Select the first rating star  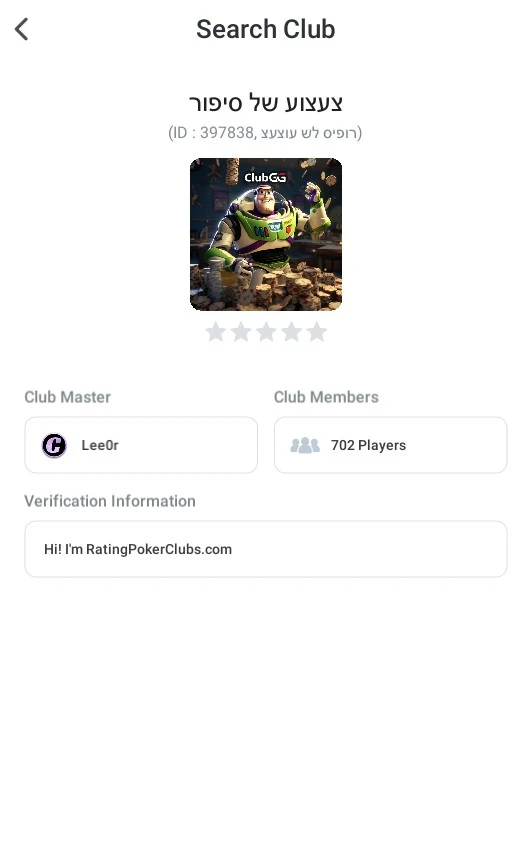click(x=215, y=332)
